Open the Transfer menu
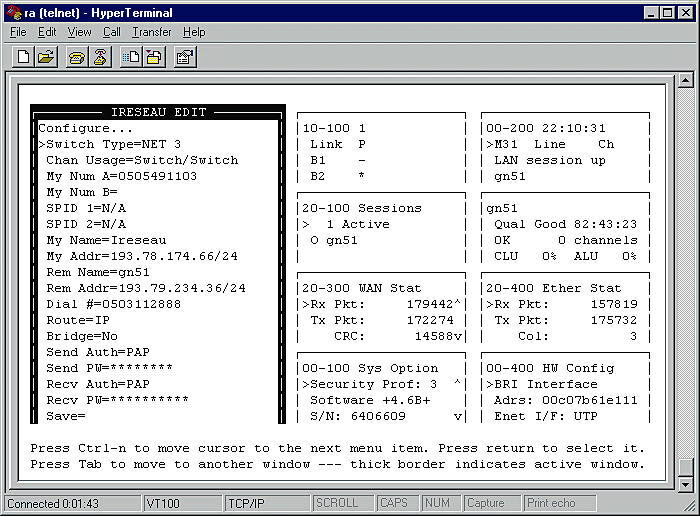Viewport: 700px width, 516px height. (152, 32)
